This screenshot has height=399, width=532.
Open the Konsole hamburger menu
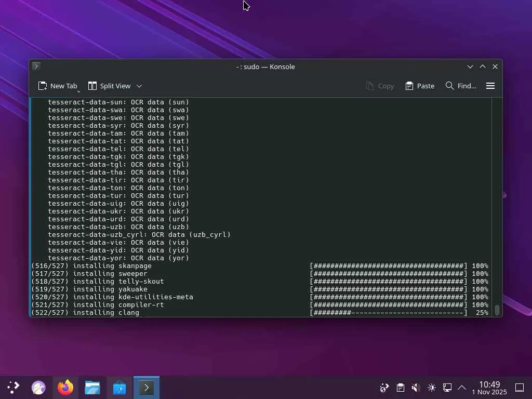(x=490, y=86)
